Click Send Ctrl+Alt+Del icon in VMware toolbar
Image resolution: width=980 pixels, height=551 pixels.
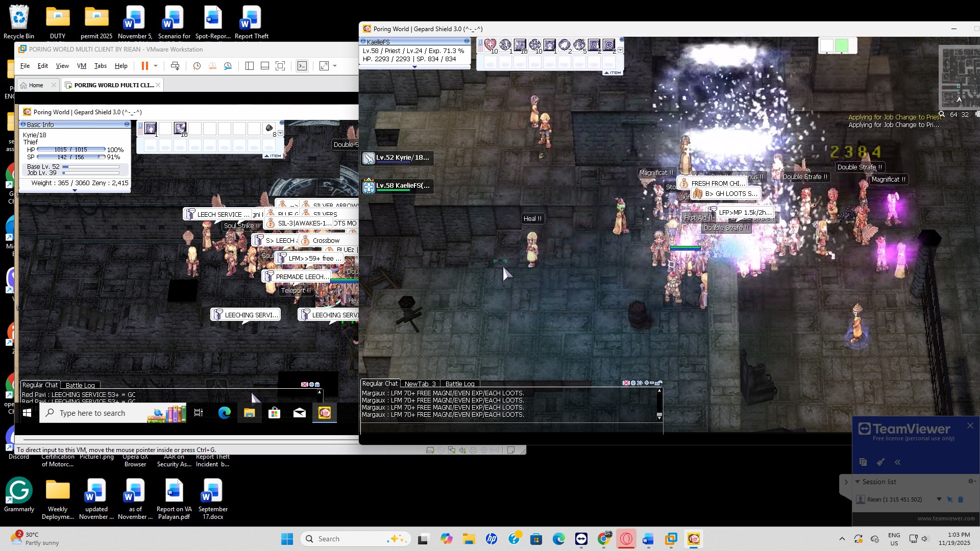click(x=175, y=66)
